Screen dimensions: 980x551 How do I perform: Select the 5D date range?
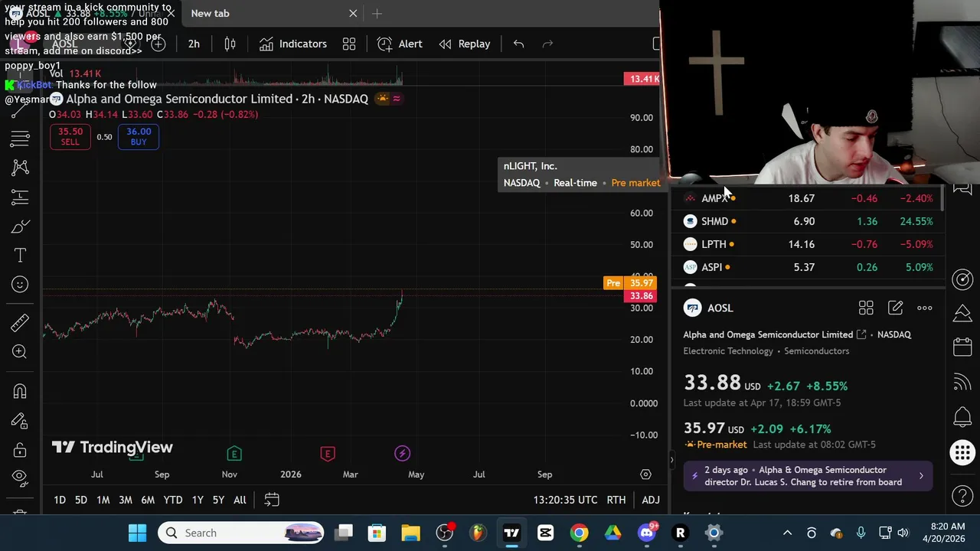coord(81,500)
